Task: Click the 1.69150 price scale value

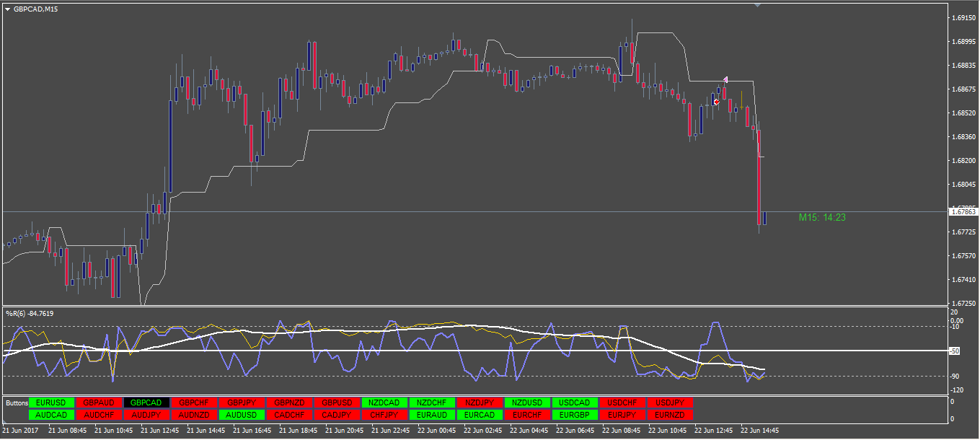Action: click(x=963, y=17)
